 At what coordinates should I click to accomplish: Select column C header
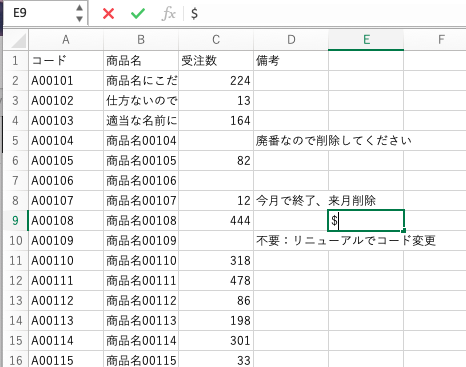[216, 40]
